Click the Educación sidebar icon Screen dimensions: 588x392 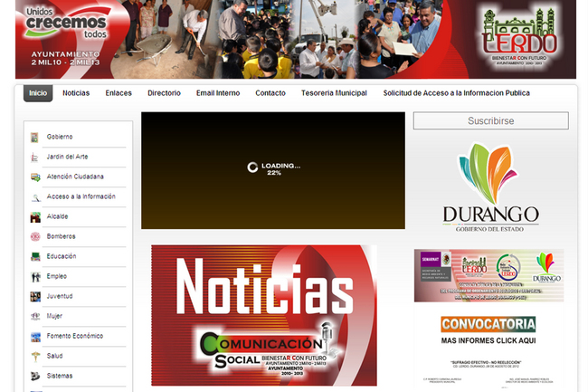pos(35,256)
